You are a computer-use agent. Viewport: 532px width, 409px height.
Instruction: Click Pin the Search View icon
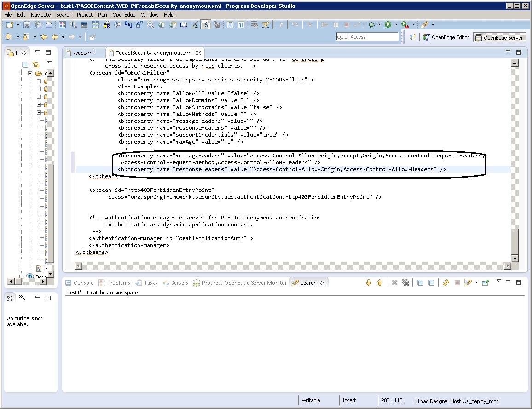coord(486,282)
